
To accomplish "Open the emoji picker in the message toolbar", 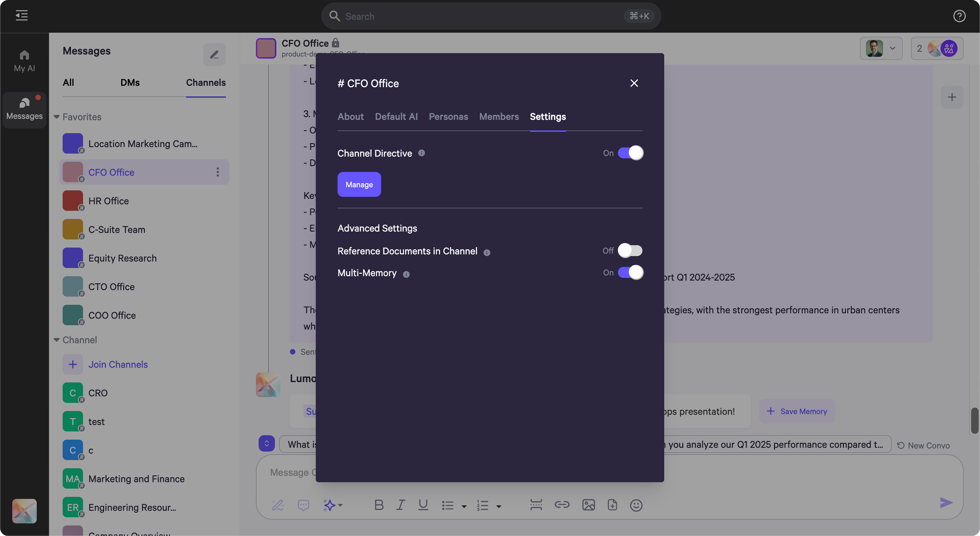I will pyautogui.click(x=636, y=505).
